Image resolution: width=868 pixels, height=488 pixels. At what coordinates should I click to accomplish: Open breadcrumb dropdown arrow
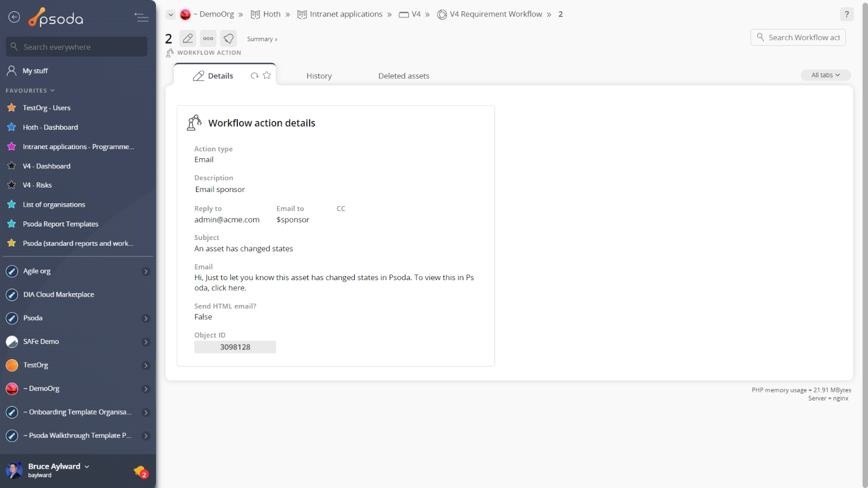pos(171,15)
